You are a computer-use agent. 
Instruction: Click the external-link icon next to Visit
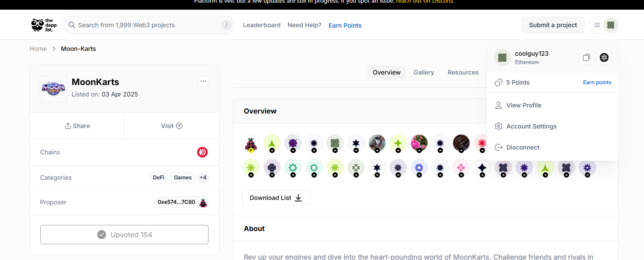click(178, 126)
